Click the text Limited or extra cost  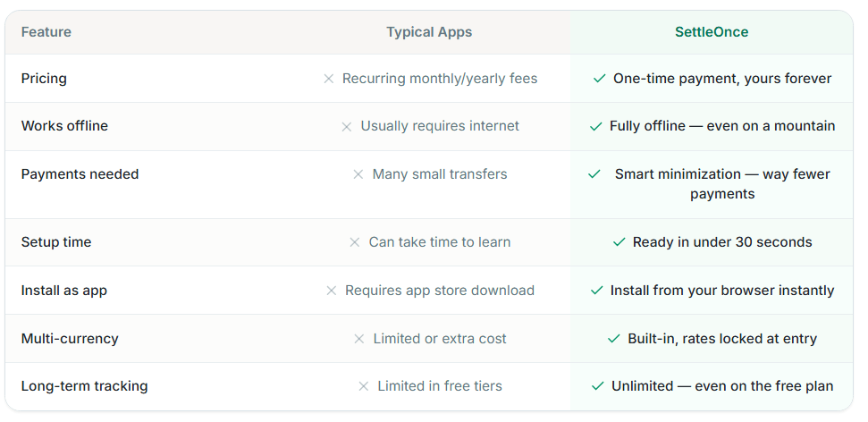pyautogui.click(x=440, y=339)
